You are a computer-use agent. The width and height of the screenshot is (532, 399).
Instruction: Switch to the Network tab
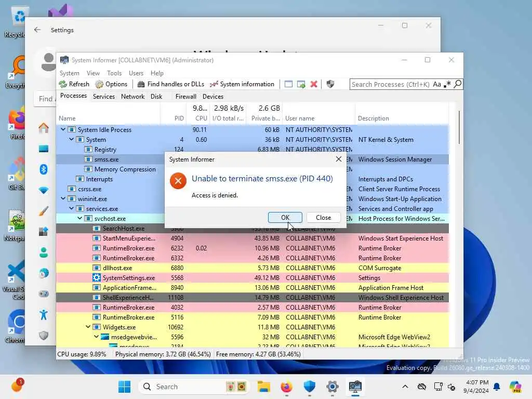132,97
